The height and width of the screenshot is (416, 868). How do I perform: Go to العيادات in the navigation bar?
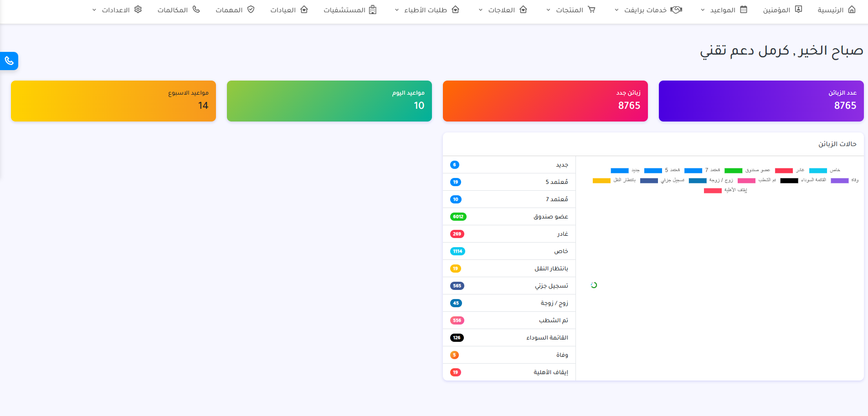(289, 10)
